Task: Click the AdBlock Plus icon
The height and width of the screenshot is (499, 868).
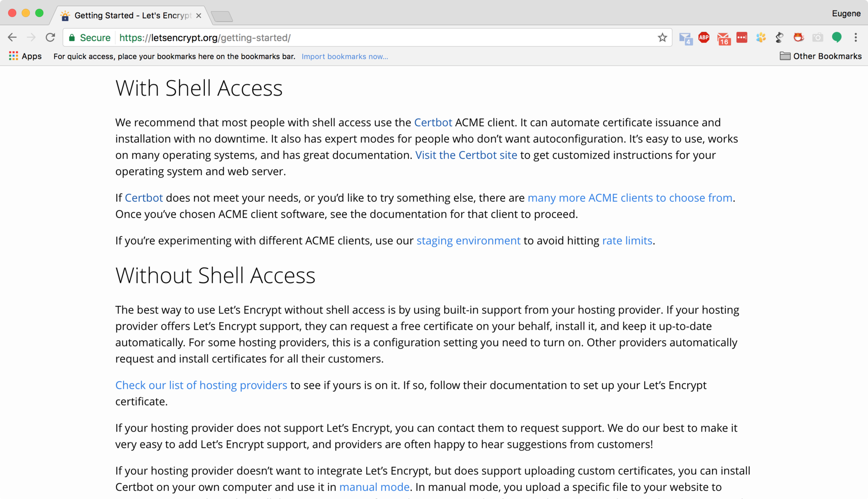Action: tap(705, 38)
